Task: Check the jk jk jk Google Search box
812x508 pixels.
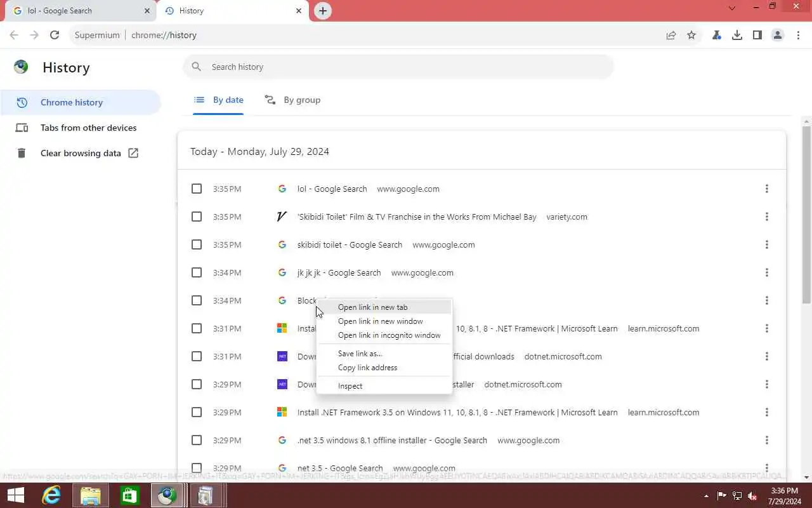Action: (x=197, y=272)
